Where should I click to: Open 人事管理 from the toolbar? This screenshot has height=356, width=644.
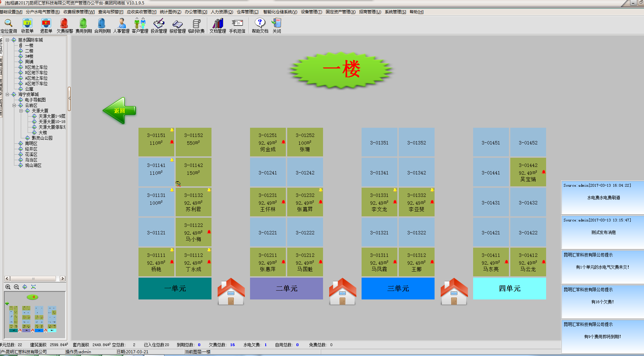pos(121,26)
